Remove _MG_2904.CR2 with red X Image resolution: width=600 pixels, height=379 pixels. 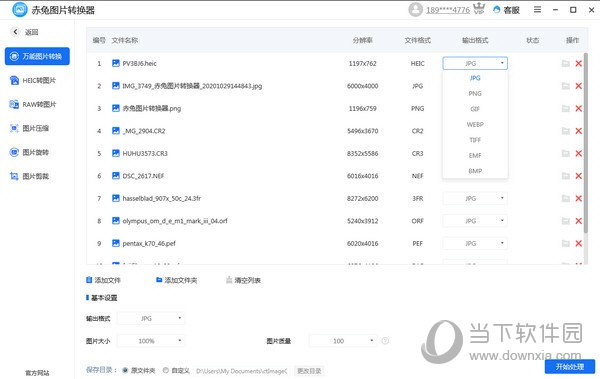(579, 131)
